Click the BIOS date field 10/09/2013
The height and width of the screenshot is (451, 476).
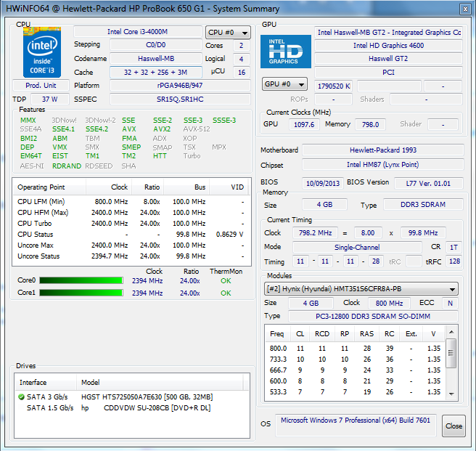click(323, 183)
